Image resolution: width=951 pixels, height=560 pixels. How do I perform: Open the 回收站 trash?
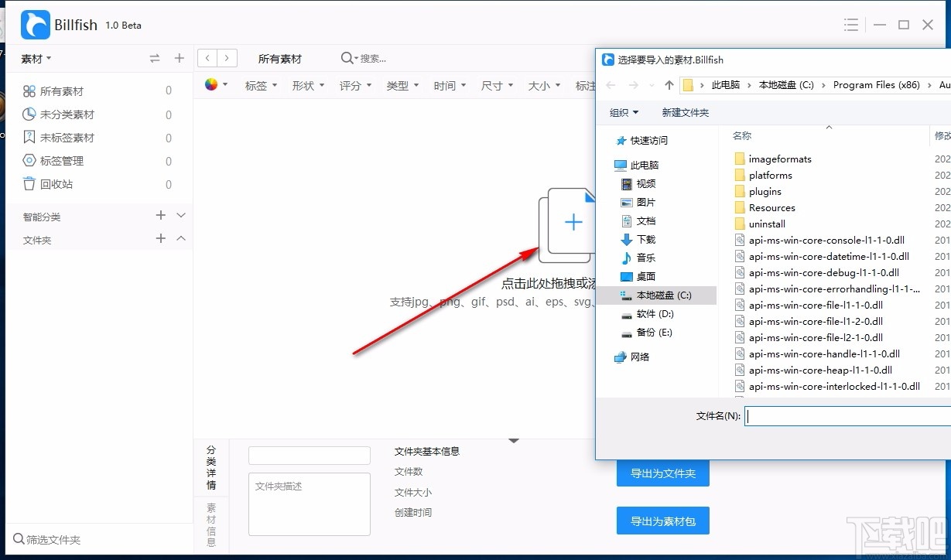point(54,184)
